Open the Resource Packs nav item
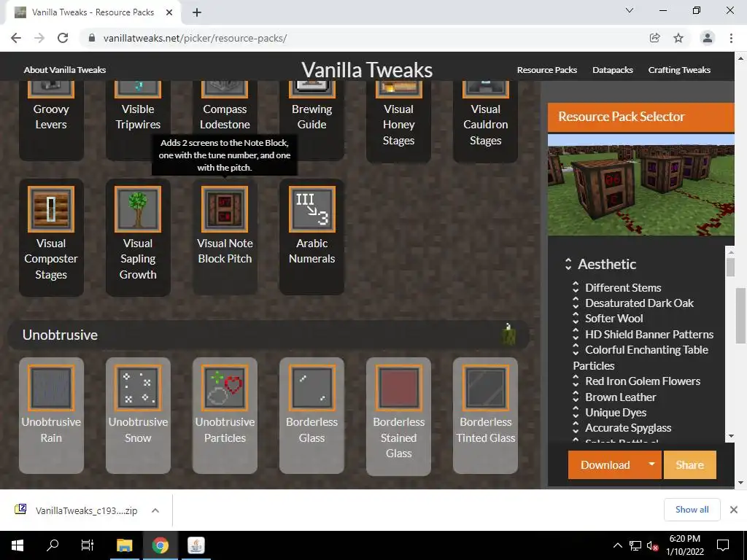 tap(547, 70)
